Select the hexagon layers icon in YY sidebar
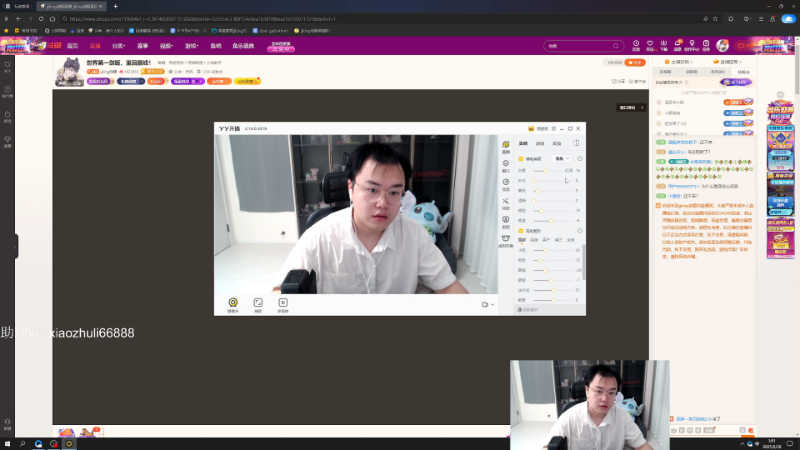Viewport: 800px width, 450px height. [x=506, y=165]
